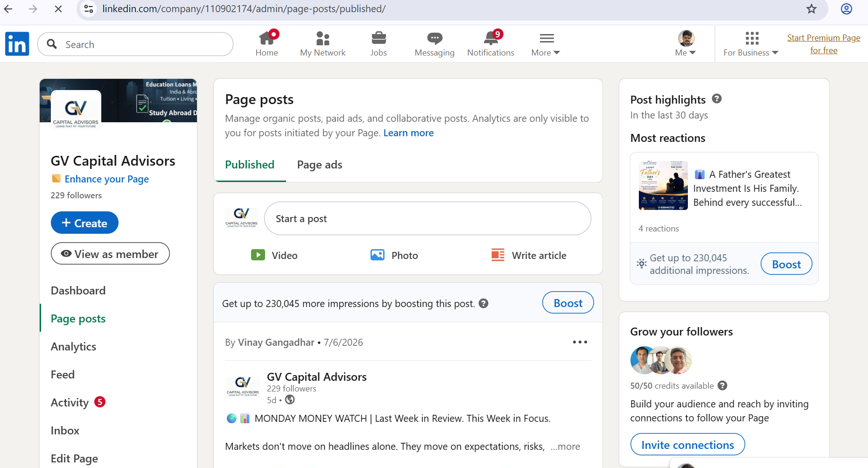This screenshot has width=868, height=468.
Task: Boost the Monday Money Watch post
Action: point(568,303)
